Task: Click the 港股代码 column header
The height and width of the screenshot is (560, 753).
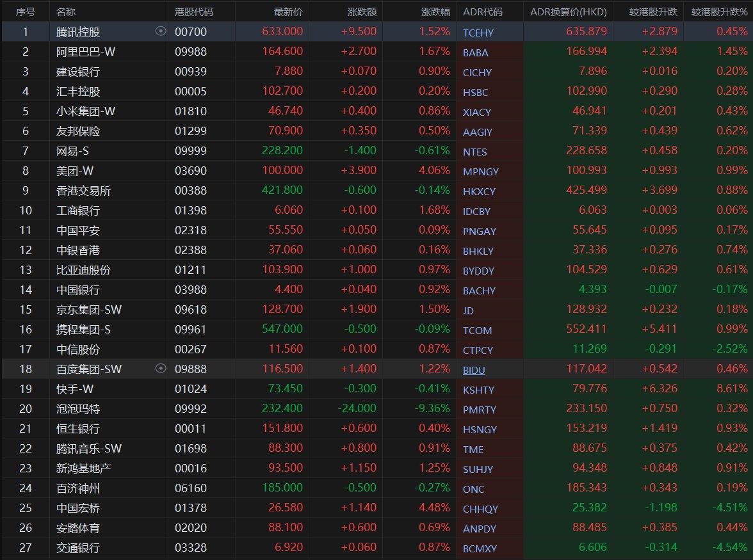Action: click(x=194, y=12)
